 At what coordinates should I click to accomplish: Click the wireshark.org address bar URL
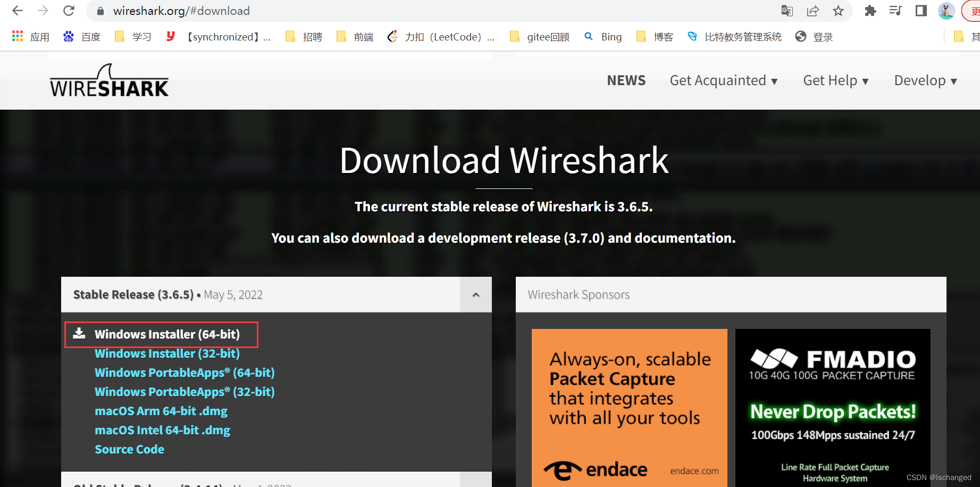click(x=181, y=11)
